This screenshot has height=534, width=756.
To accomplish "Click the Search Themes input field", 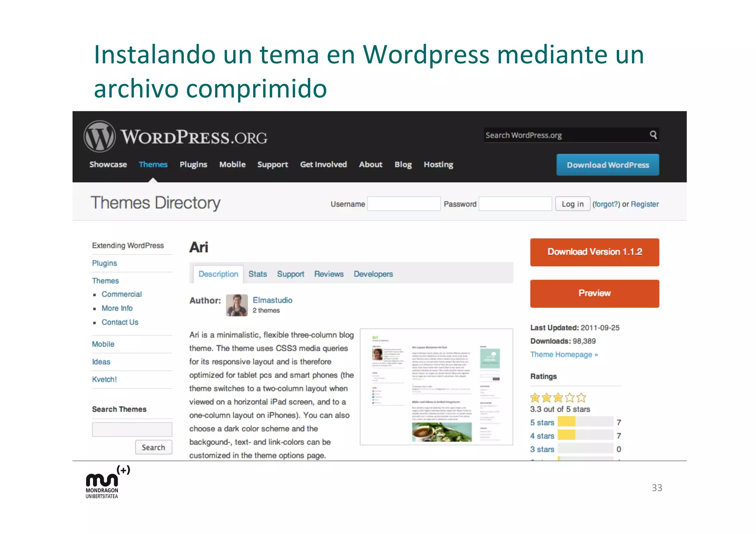I will tap(132, 429).
